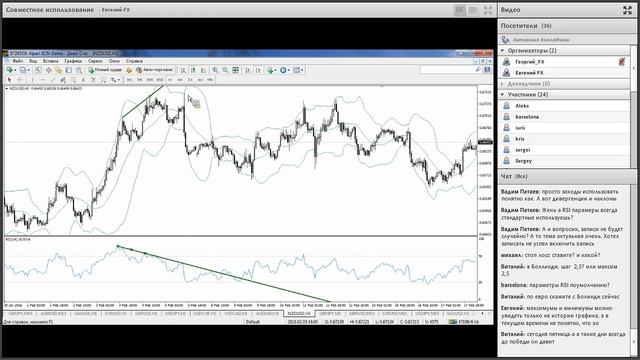Toggle chart shift icon
640x360 pixels.
pos(258,70)
